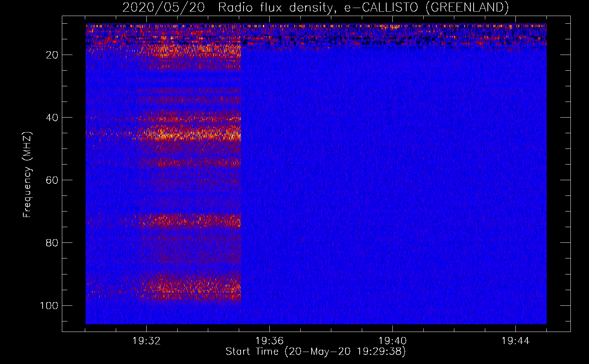Click the 'Start Time (20-May-20 19:29:38)' label

pyautogui.click(x=315, y=352)
